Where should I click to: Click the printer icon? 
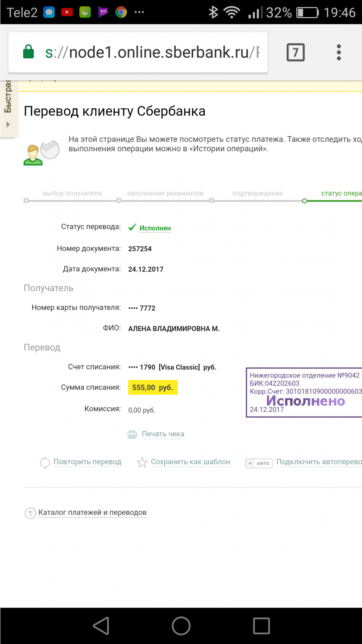click(x=132, y=435)
